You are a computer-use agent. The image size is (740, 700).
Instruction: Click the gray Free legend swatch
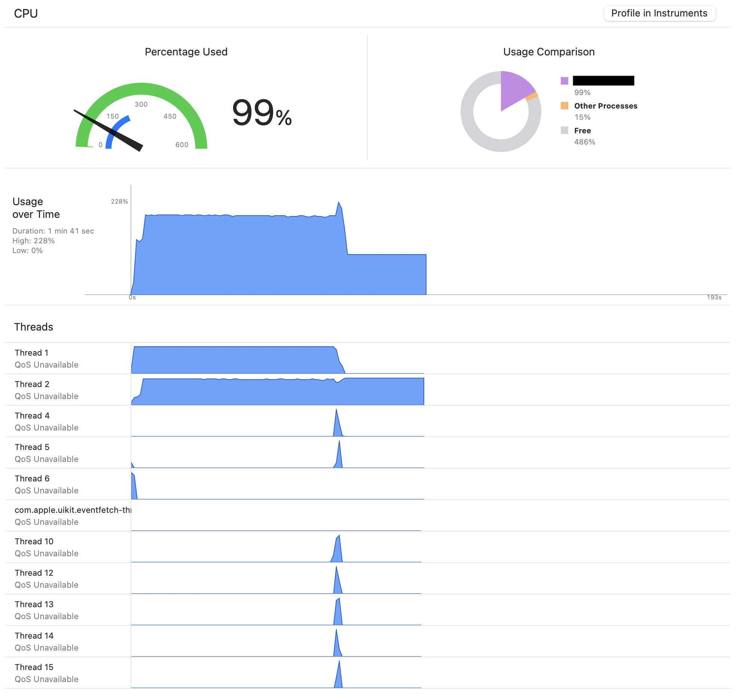pyautogui.click(x=565, y=130)
